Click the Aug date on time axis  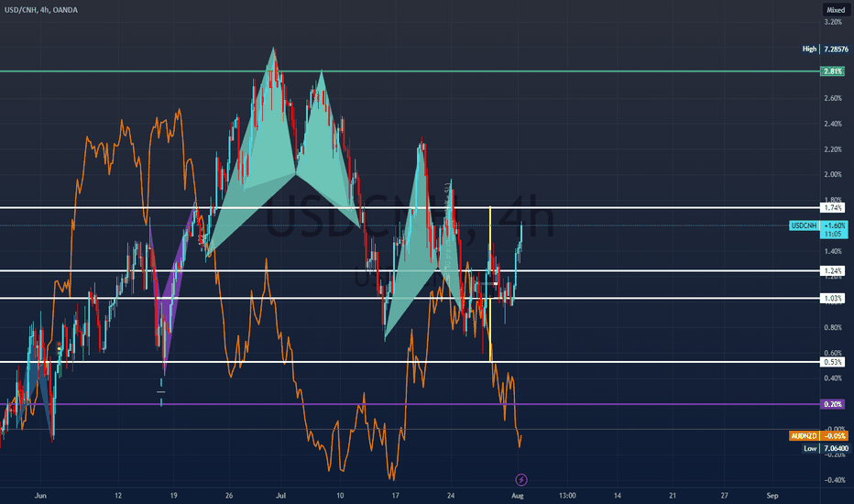point(518,496)
